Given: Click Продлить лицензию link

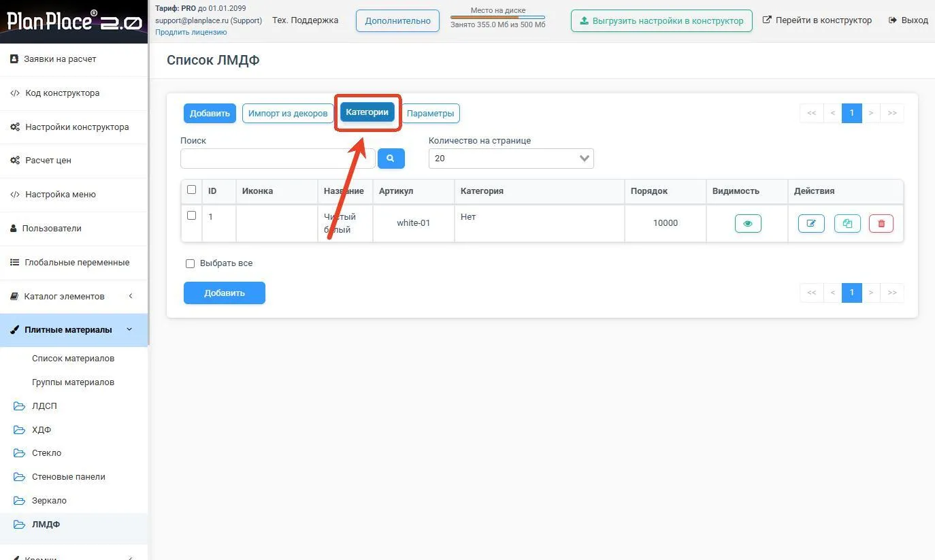Looking at the screenshot, I should tap(191, 32).
